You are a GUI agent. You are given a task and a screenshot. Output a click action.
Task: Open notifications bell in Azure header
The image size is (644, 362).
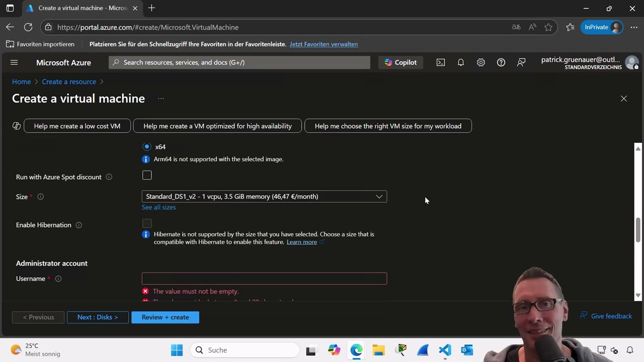pyautogui.click(x=461, y=62)
